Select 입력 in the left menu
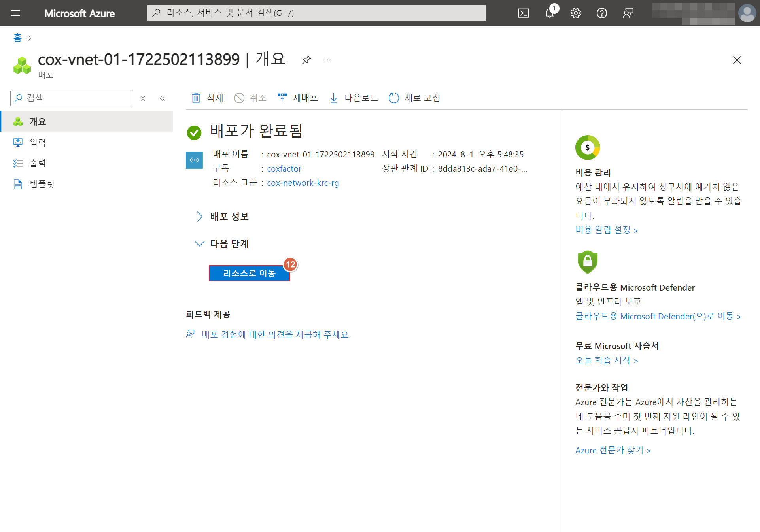The width and height of the screenshot is (760, 532). 38,142
